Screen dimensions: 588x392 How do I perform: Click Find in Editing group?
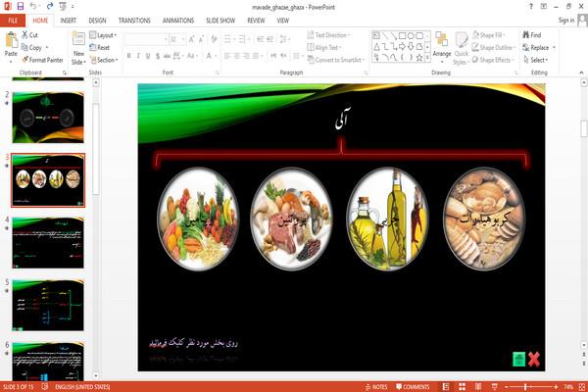(x=532, y=35)
